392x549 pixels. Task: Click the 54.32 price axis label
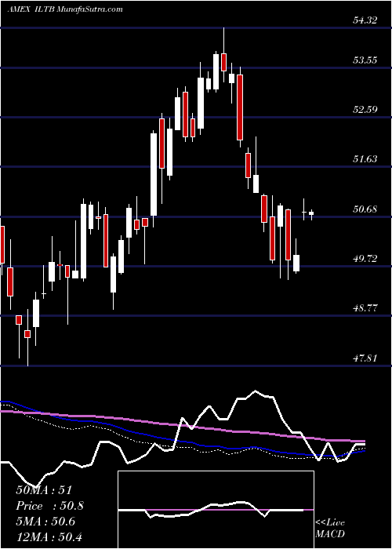(x=365, y=20)
